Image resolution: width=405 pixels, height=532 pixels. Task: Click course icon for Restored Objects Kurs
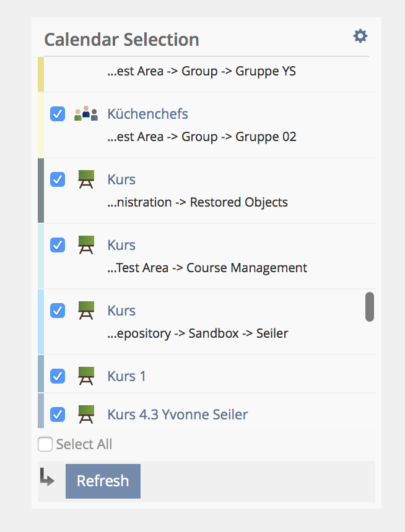pyautogui.click(x=86, y=179)
